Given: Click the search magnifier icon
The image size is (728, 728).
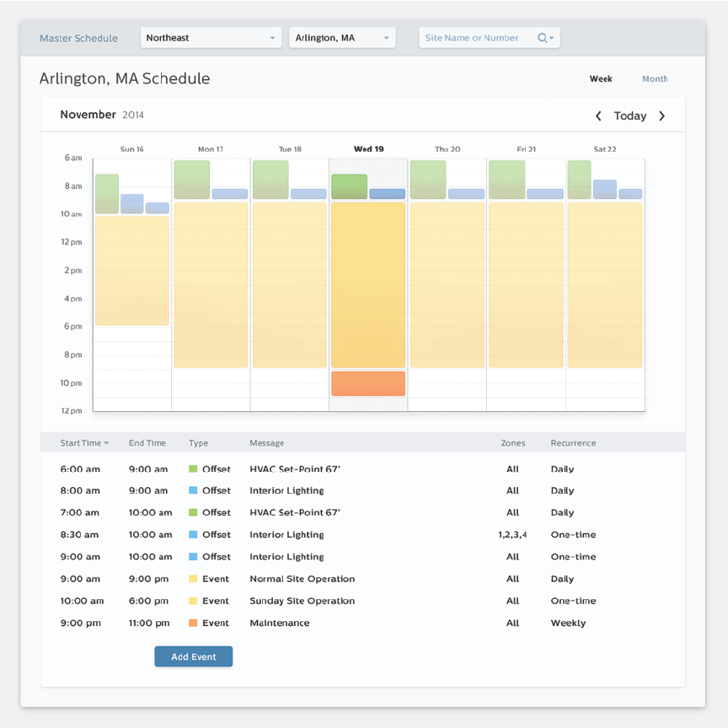Looking at the screenshot, I should 543,38.
